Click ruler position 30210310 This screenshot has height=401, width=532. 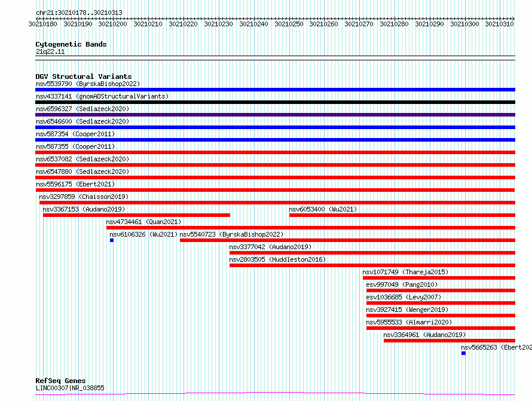[499, 24]
